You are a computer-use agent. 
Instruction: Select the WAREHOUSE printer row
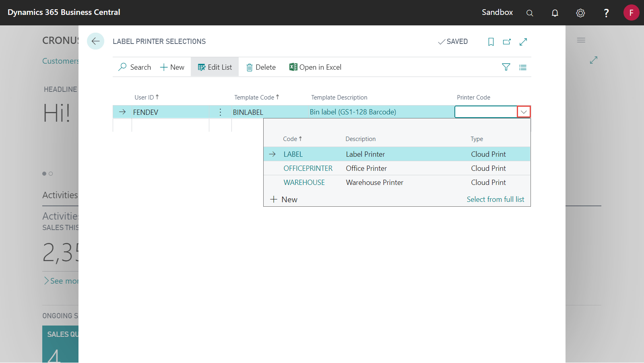point(304,183)
